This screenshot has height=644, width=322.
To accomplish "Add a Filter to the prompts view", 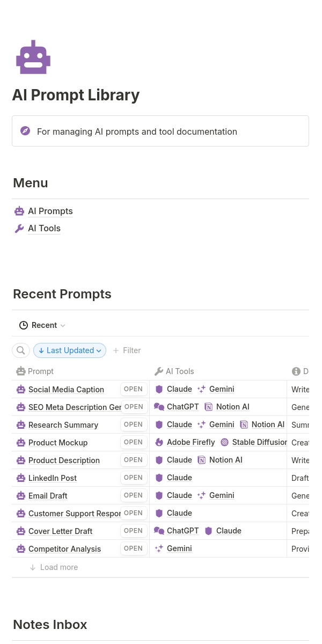I will pos(127,350).
